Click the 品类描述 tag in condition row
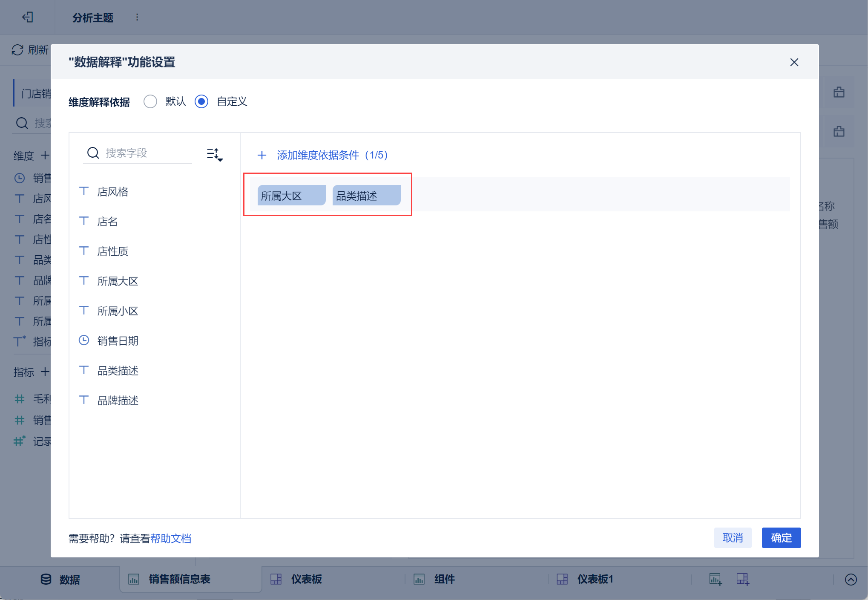 pyautogui.click(x=366, y=196)
